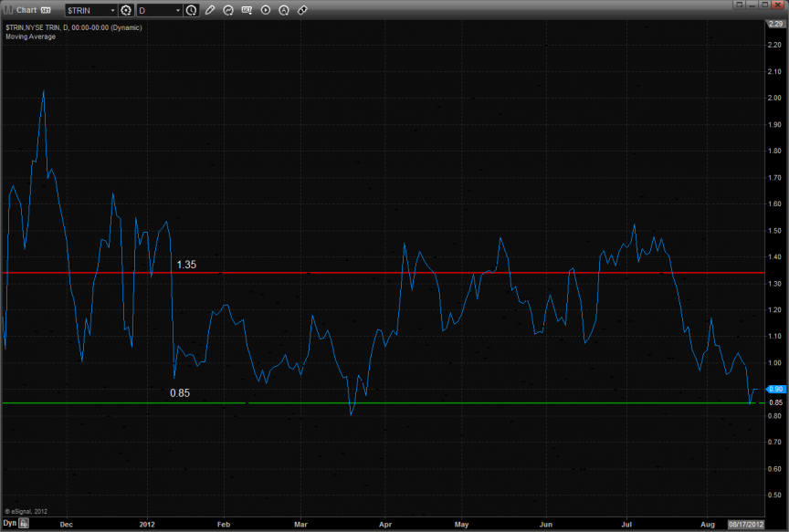Image resolution: width=789 pixels, height=532 pixels.
Task: Click the red 1.35 horizontal line
Action: (x=457, y=272)
